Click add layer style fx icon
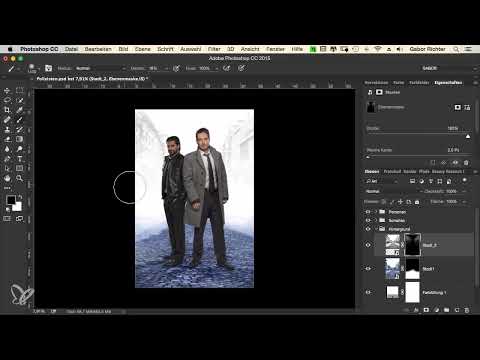480x360 pixels. click(416, 310)
